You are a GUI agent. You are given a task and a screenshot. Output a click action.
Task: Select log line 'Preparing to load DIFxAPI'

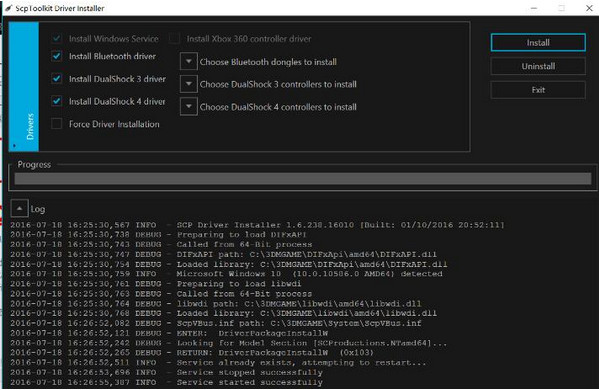click(158, 235)
